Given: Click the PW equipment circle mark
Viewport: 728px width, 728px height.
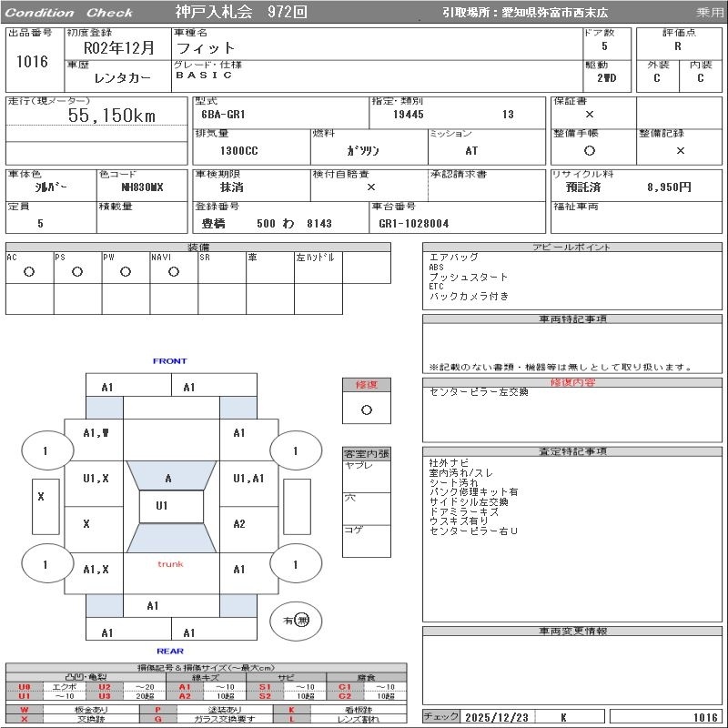Looking at the screenshot, I should 126,271.
